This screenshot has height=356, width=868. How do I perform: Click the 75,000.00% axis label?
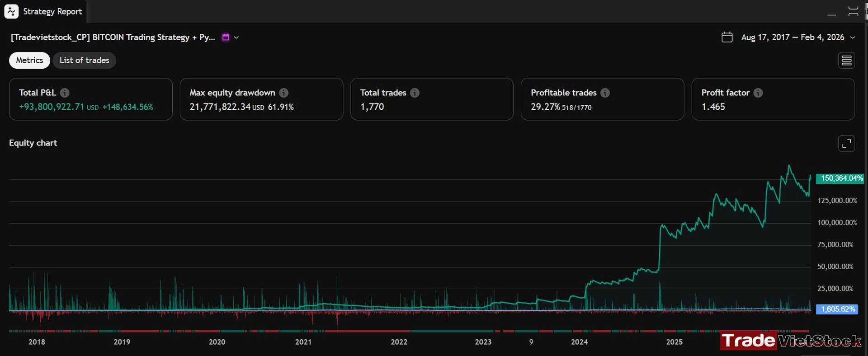click(835, 244)
